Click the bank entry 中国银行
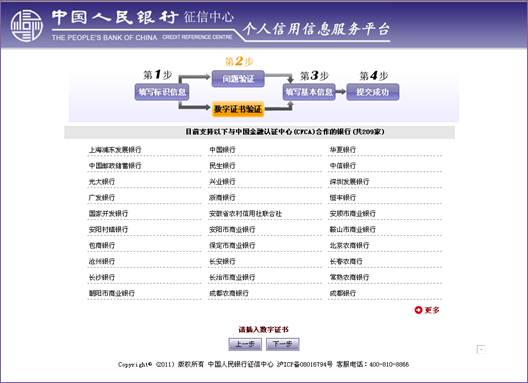The height and width of the screenshot is (383, 528). pos(222,150)
